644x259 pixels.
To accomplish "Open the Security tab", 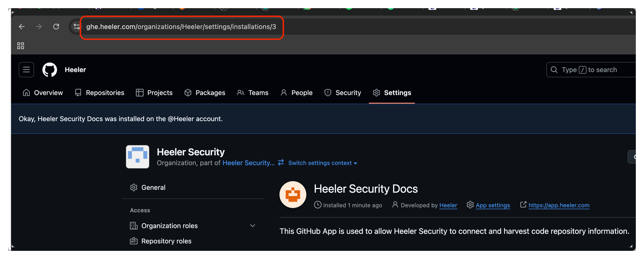I will [343, 93].
